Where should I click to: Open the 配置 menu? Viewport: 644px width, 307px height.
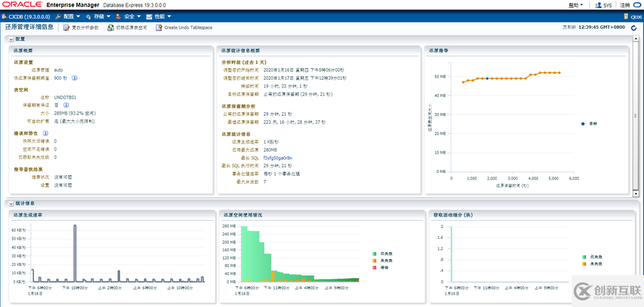68,17
